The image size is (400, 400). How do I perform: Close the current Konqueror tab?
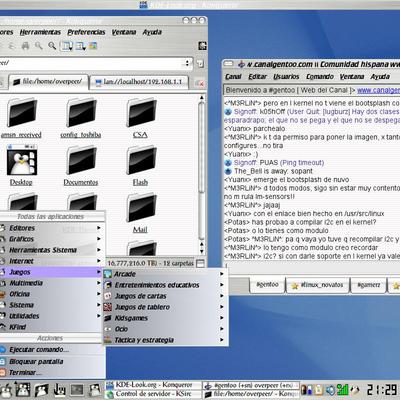[200, 83]
